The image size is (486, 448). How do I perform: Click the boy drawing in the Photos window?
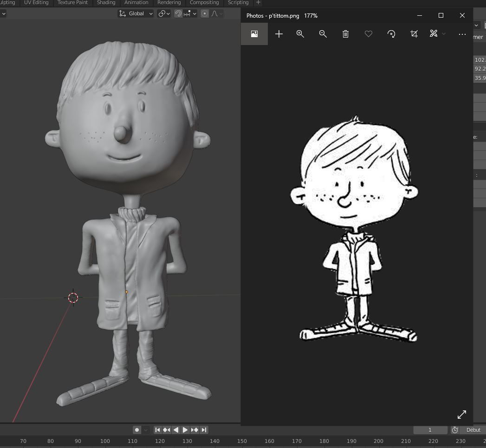pyautogui.click(x=355, y=229)
